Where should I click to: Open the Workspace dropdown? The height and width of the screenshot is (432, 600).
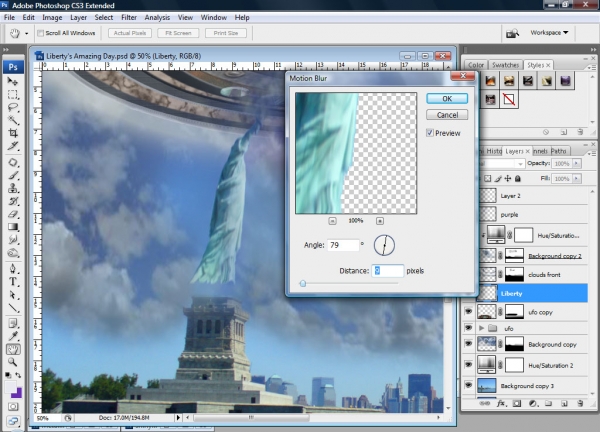pyautogui.click(x=549, y=33)
